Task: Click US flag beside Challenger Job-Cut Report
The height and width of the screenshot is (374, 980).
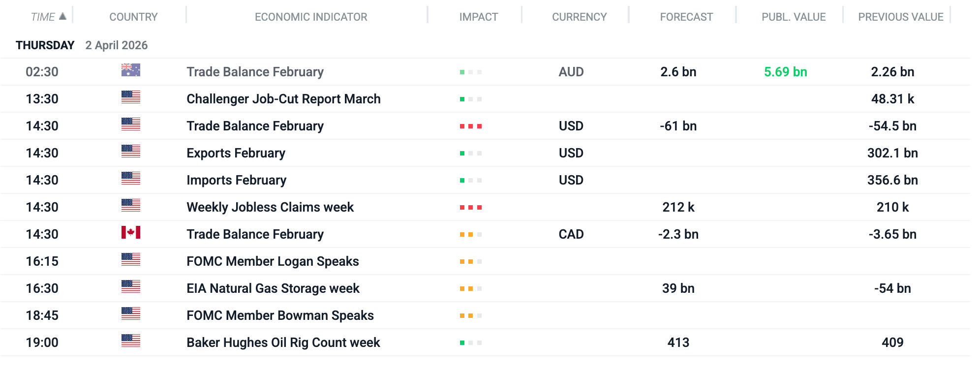Action: (131, 97)
